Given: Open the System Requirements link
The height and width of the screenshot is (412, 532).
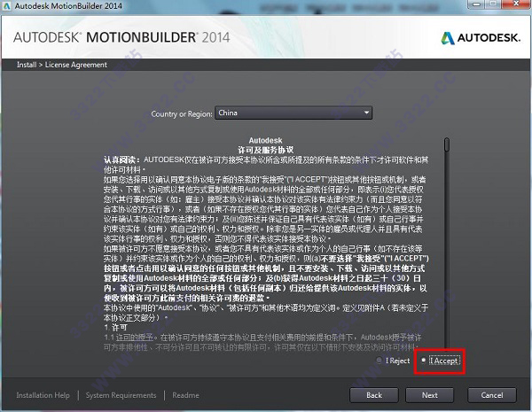Looking at the screenshot, I should (121, 395).
